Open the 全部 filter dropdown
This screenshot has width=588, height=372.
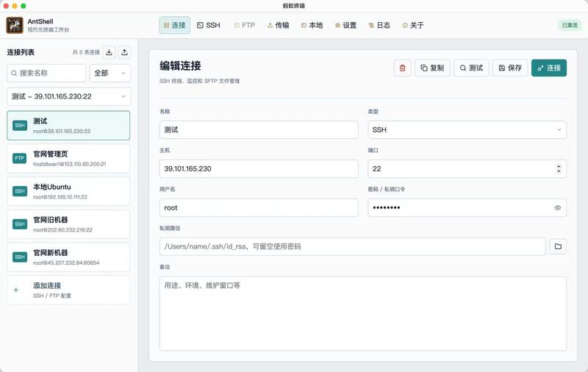110,73
